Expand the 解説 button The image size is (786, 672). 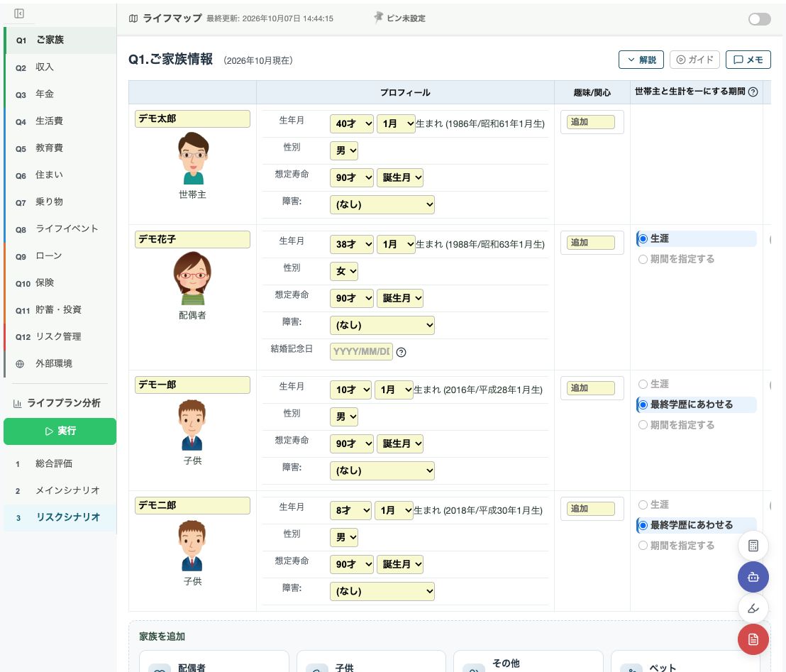641,60
